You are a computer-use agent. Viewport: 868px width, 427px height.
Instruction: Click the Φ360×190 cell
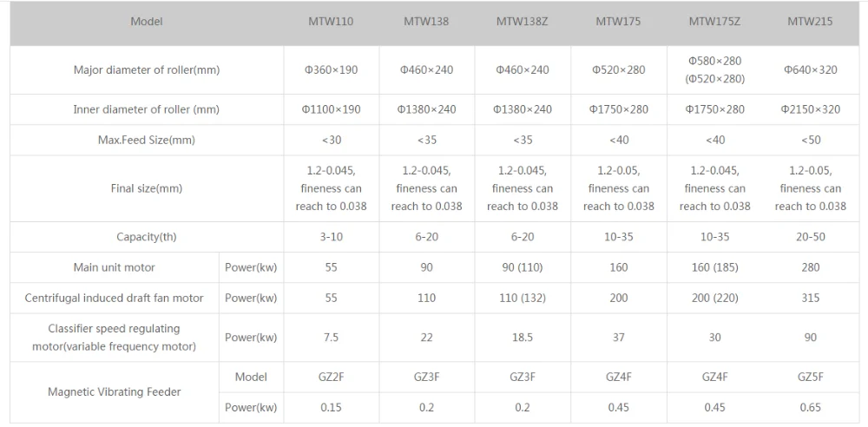[x=331, y=70]
